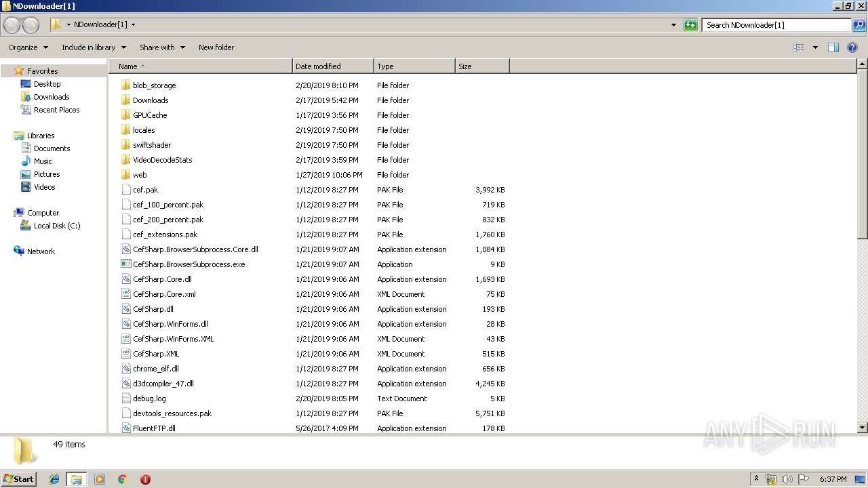Viewport: 868px width, 488px height.
Task: Click the red Opera-style taskbar icon
Action: [x=145, y=479]
